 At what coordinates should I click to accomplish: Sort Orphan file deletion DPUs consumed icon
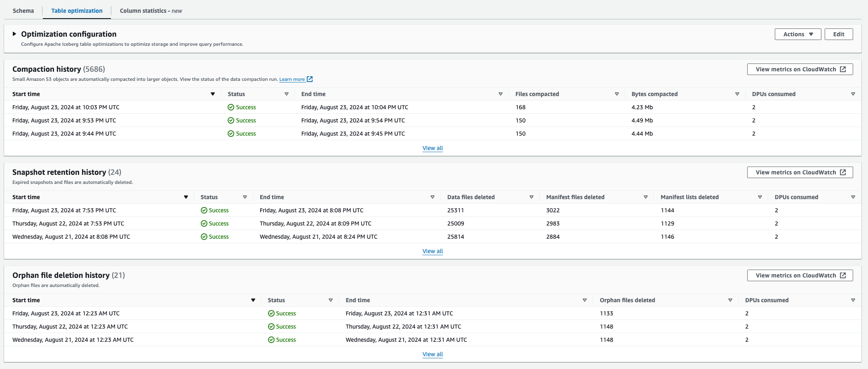pyautogui.click(x=853, y=300)
